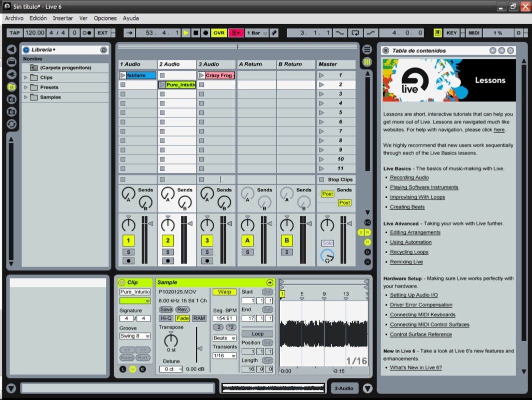Toggle the OVR overdub switch
This screenshot has height=400, width=532.
[x=219, y=33]
